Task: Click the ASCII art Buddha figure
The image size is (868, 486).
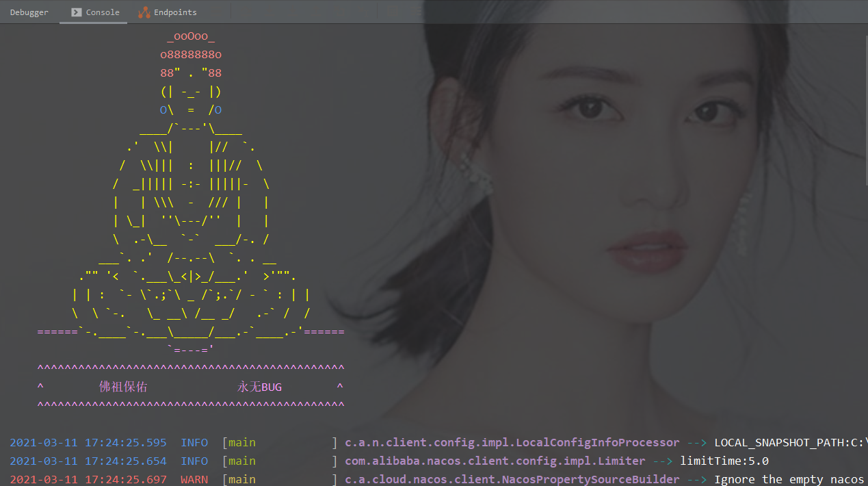Action: [190, 192]
